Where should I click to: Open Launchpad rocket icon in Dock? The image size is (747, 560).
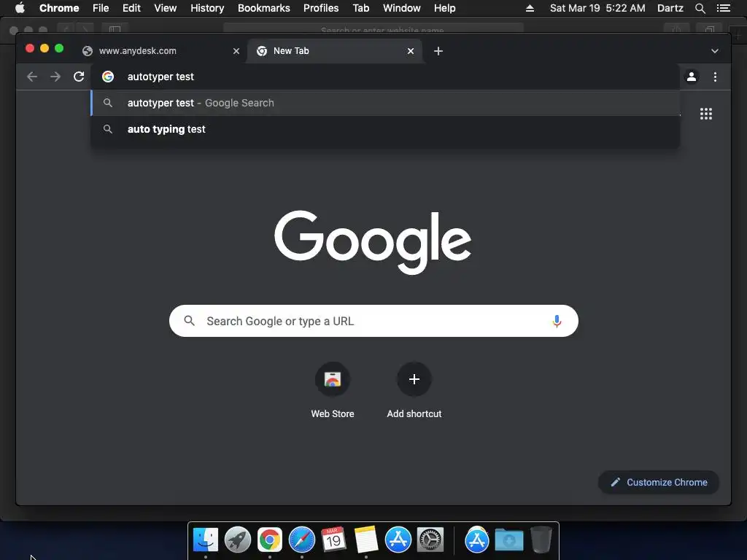(x=238, y=540)
